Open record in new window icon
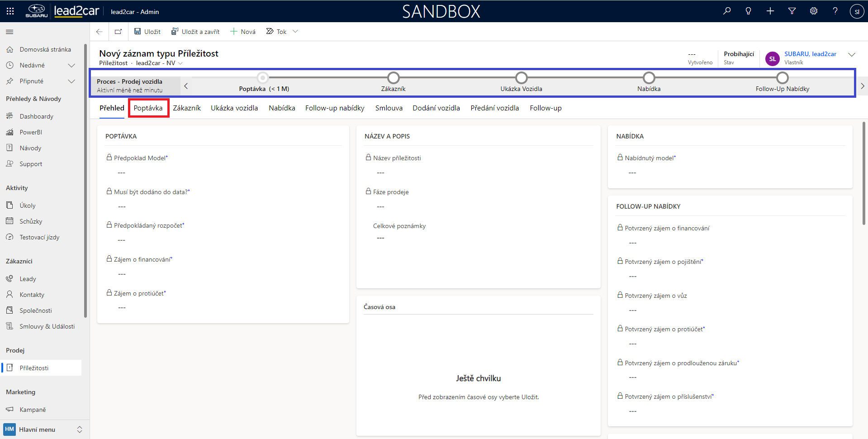This screenshot has width=868, height=439. [119, 32]
